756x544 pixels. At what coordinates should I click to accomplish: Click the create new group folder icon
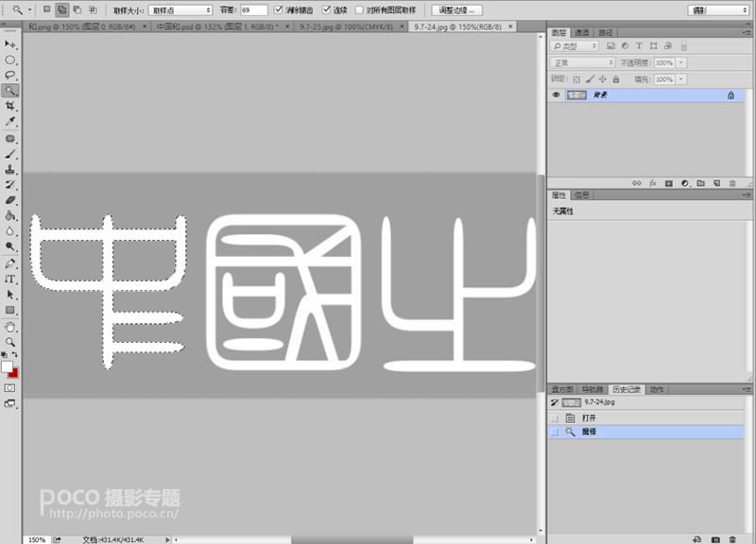click(x=700, y=182)
